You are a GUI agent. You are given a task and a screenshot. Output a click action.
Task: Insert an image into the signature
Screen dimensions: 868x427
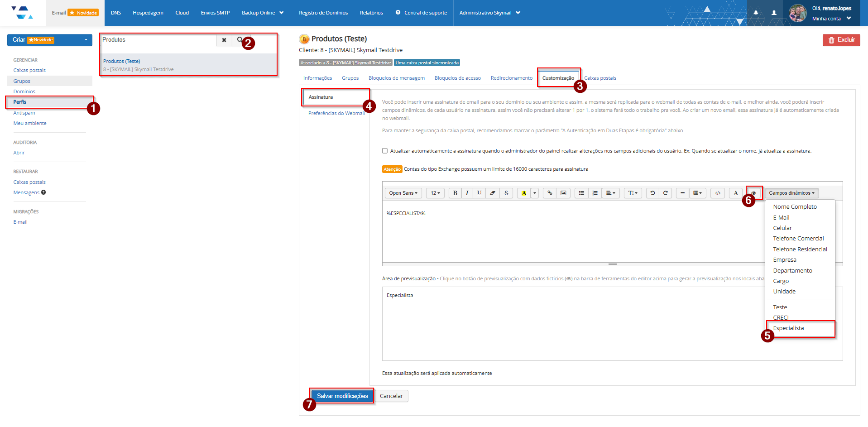pyautogui.click(x=563, y=193)
